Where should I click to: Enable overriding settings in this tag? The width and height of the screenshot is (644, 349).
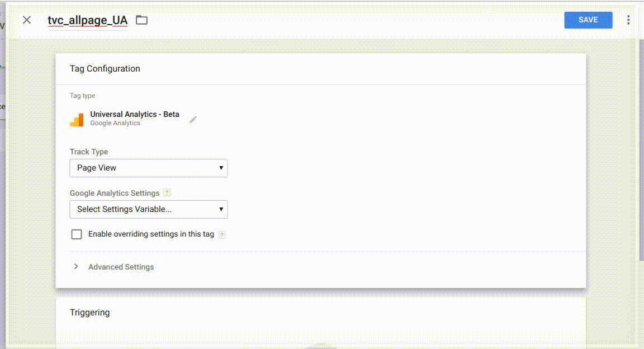tap(77, 234)
